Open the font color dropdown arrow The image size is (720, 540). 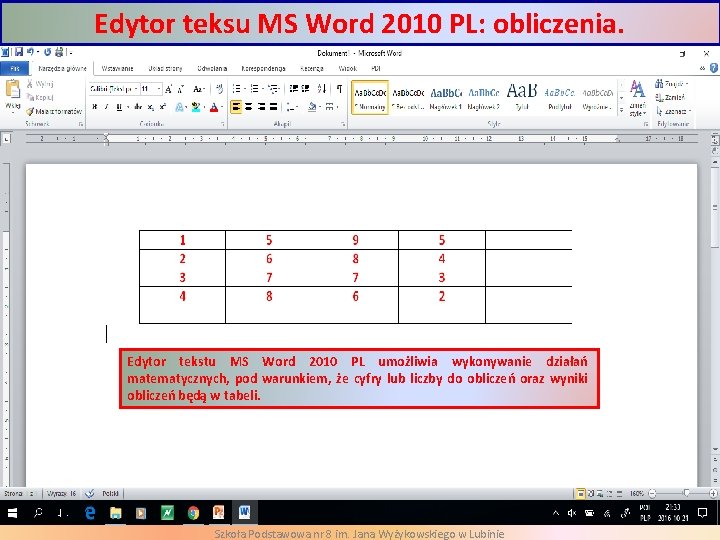[x=222, y=107]
